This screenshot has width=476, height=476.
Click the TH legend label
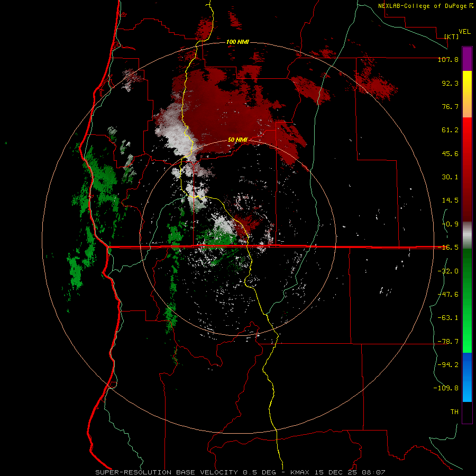(454, 411)
